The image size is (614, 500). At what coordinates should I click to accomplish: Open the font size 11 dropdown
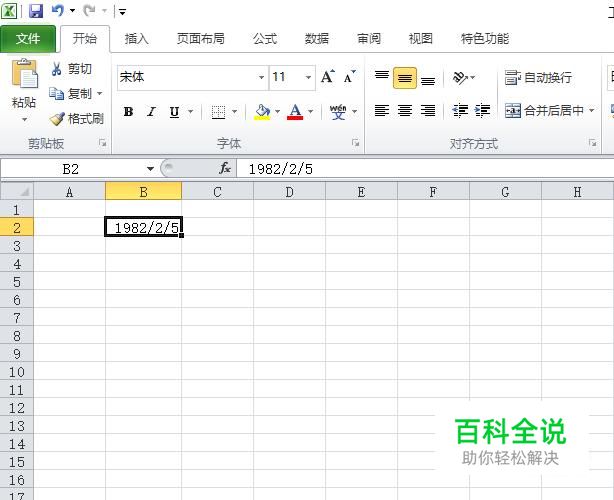309,77
